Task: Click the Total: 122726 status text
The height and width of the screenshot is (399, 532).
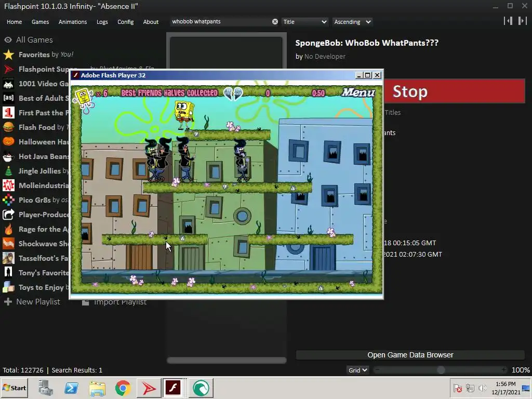Action: [23, 370]
